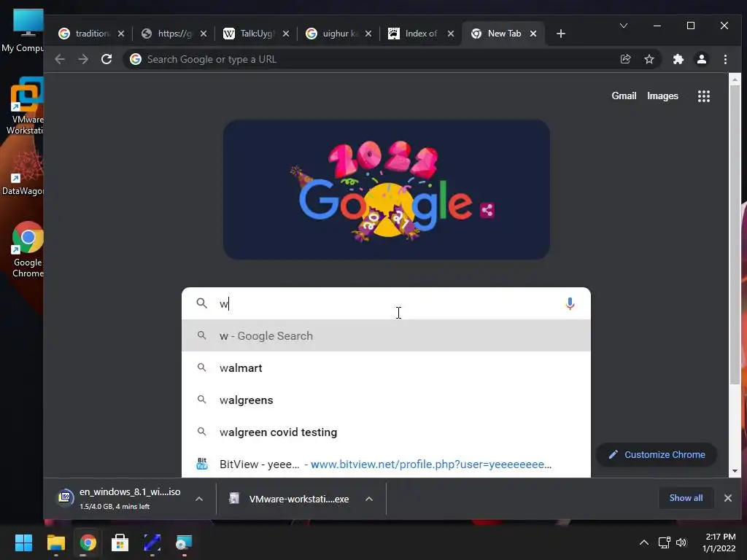Open the blue pen app on the taskbar
747x560 pixels.
(152, 542)
